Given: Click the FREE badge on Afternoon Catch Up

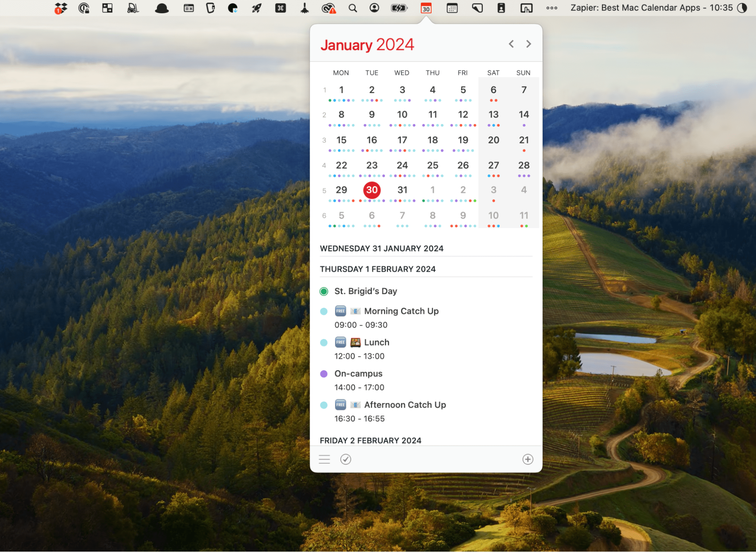Looking at the screenshot, I should [340, 405].
